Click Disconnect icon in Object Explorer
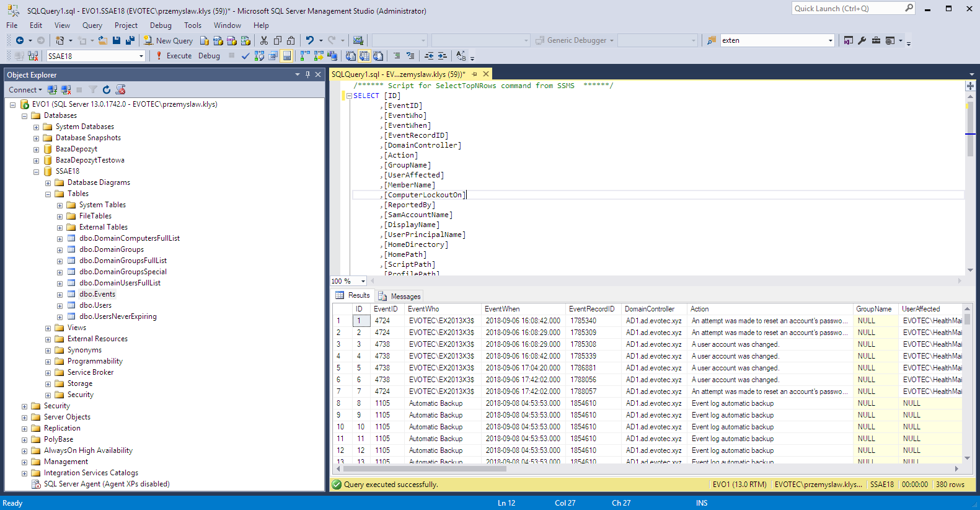 click(66, 90)
